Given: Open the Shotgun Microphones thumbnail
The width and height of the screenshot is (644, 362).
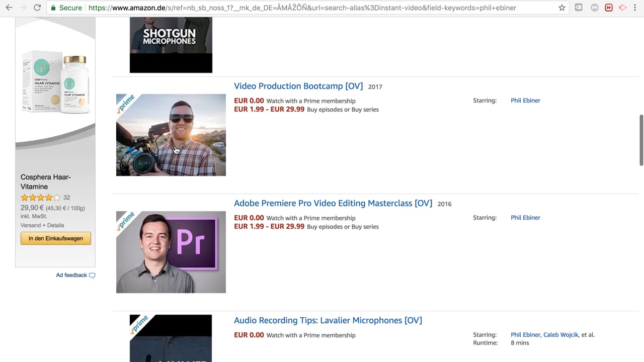Looking at the screenshot, I should (x=171, y=45).
